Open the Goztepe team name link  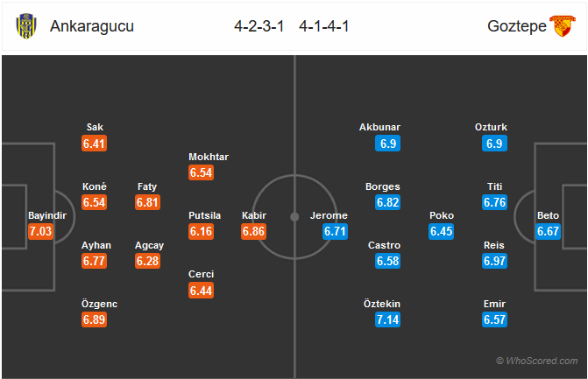coord(517,26)
